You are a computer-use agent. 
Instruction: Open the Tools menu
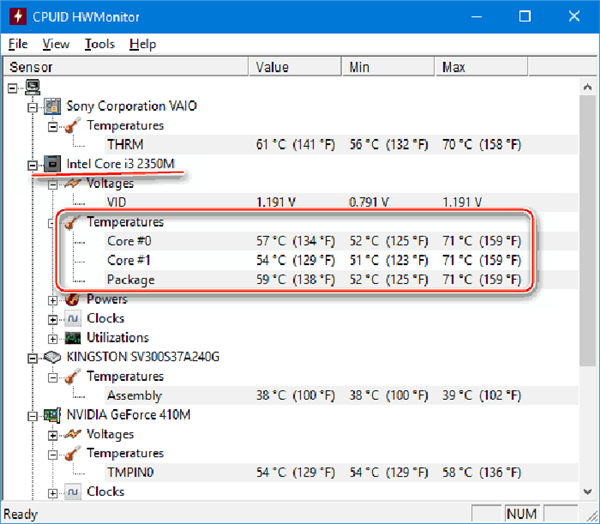[x=99, y=44]
